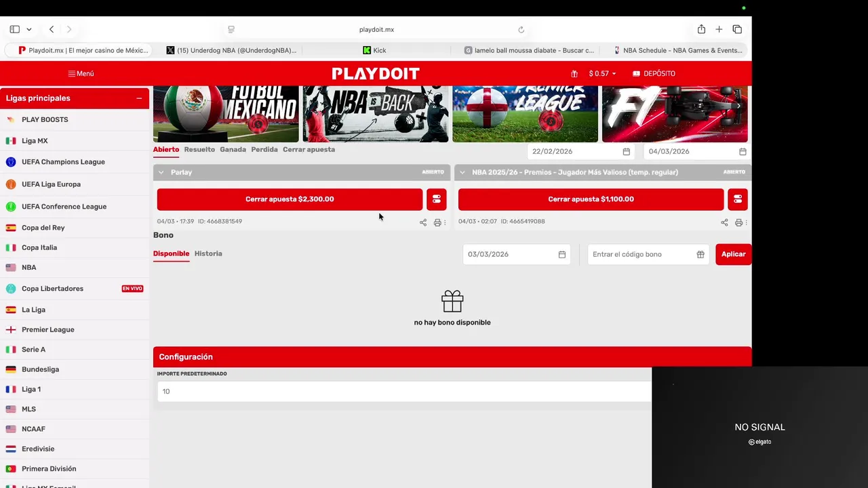Click Cerrar apuesta $2,300.00 button
The width and height of the screenshot is (868, 488).
290,199
